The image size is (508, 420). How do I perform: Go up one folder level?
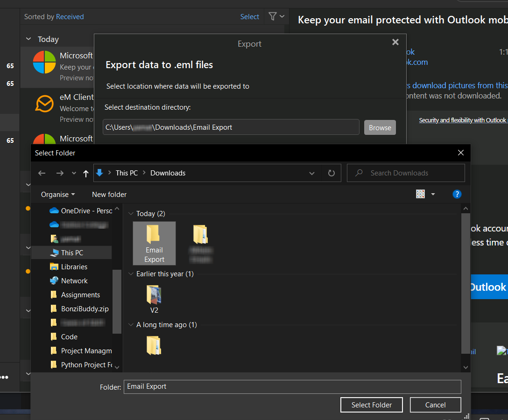(x=85, y=173)
